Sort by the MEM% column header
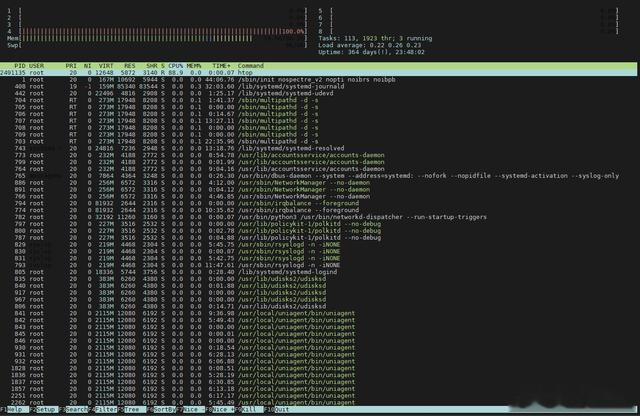This screenshot has width=640, height=416. (194, 66)
